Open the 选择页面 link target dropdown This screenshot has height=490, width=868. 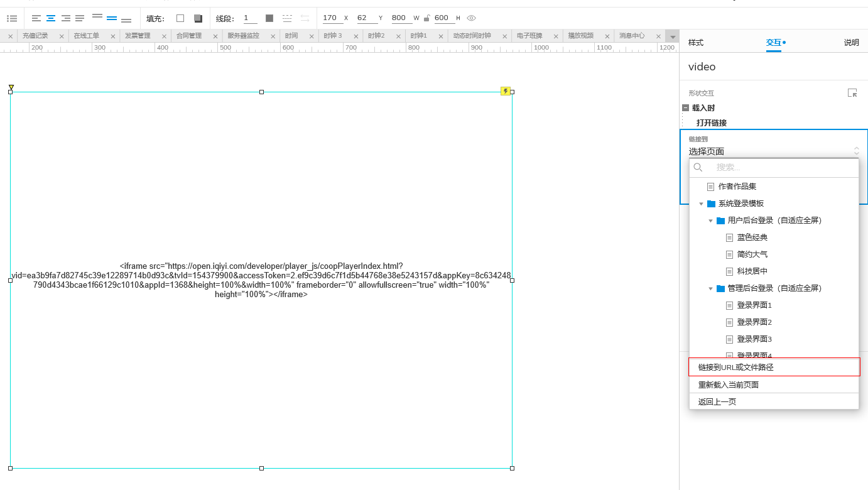773,151
